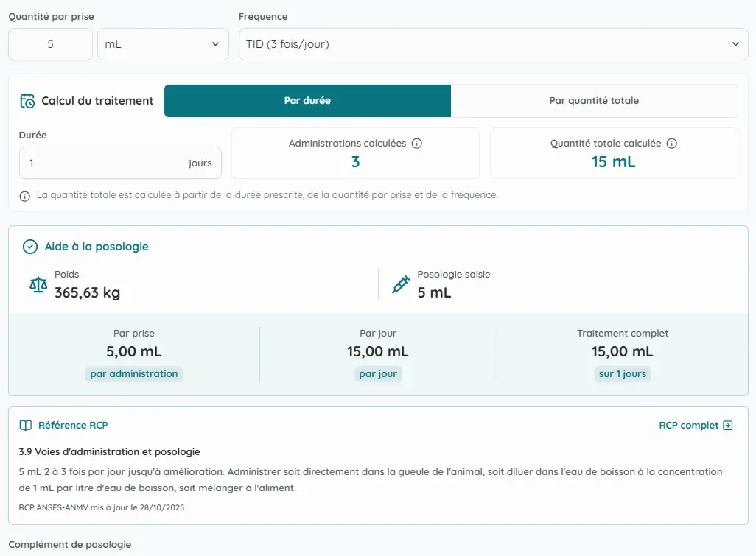756x556 pixels.
Task: Click the Administrations calculées label
Action: click(x=347, y=143)
